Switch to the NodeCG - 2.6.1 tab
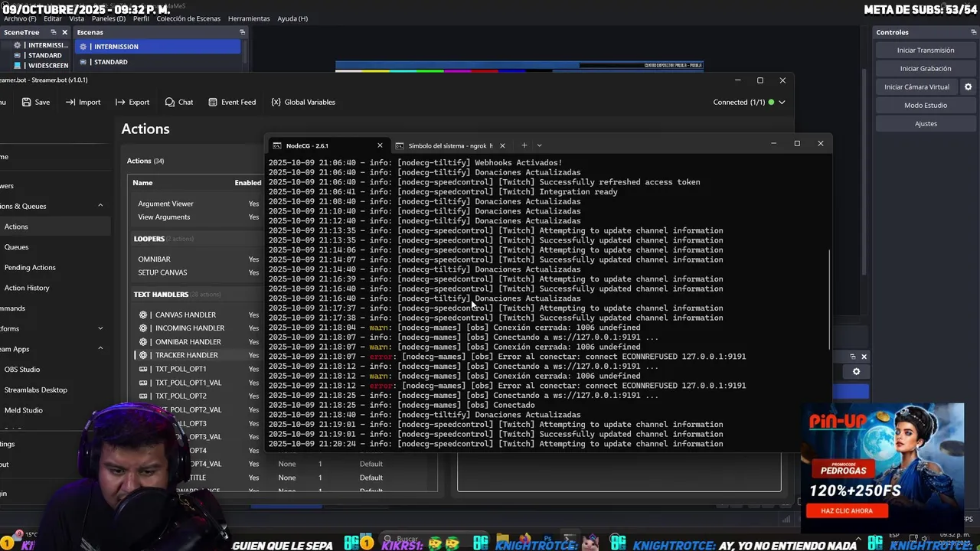Image resolution: width=980 pixels, height=551 pixels. 328,145
